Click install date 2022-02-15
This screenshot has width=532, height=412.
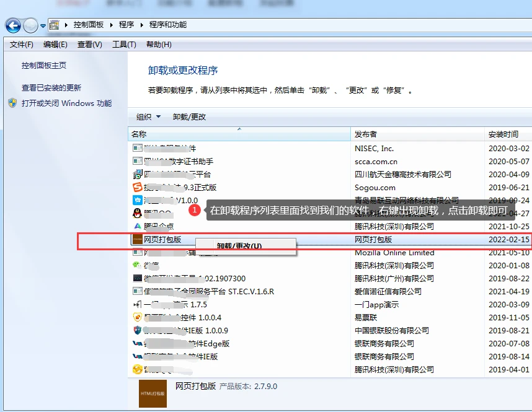pyautogui.click(x=508, y=240)
